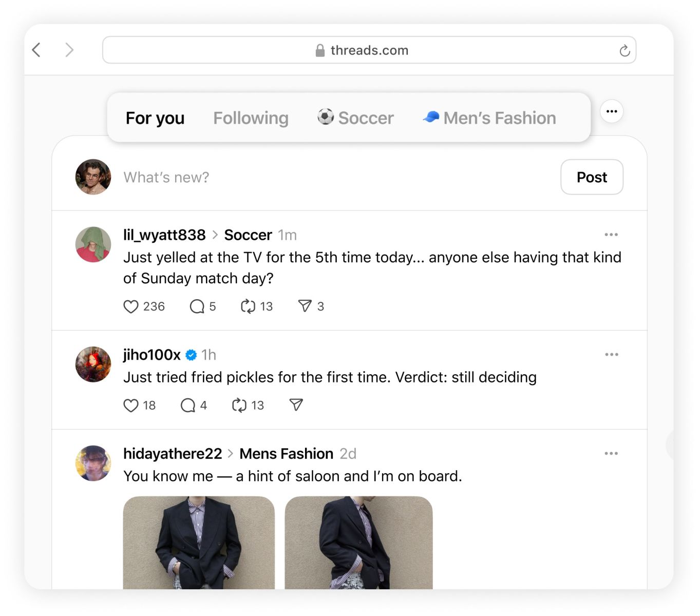
Task: Open the Men's Fashion feed tab
Action: pos(489,118)
